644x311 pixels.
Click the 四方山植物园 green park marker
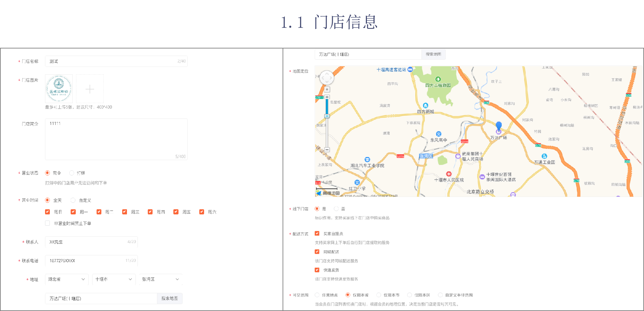click(x=438, y=80)
